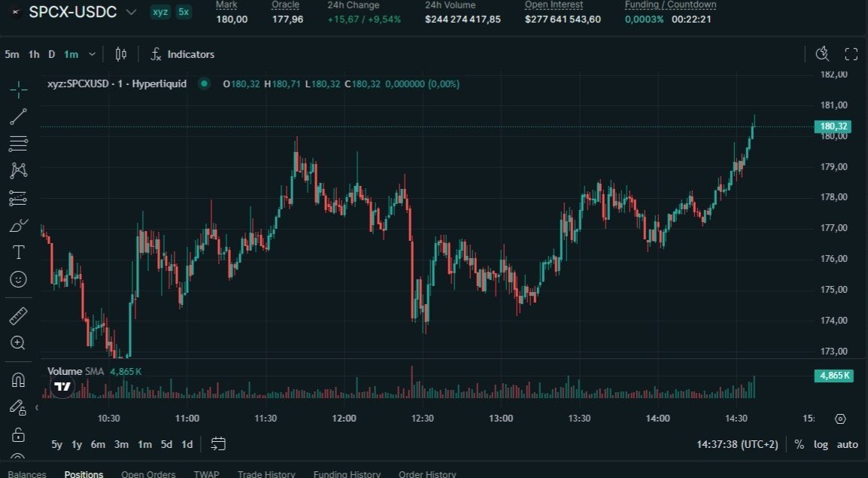Click the current price label 180,32
The image size is (868, 478).
click(x=833, y=126)
